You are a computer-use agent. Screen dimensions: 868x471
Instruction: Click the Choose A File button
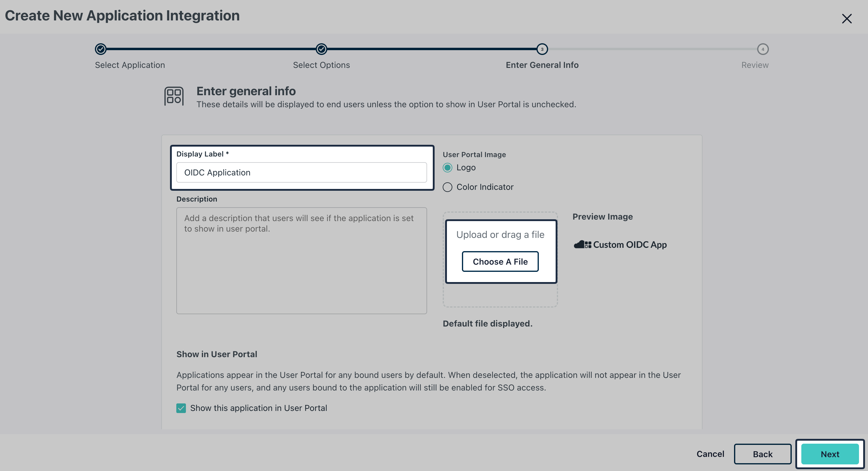[500, 261]
